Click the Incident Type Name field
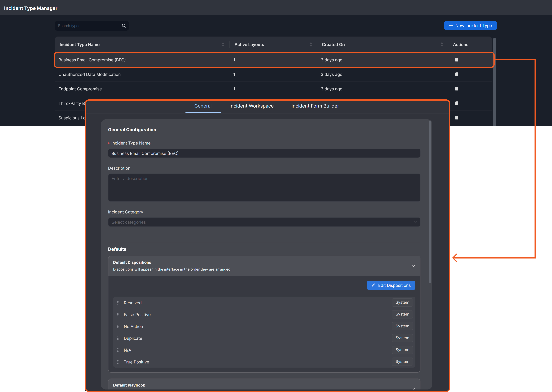This screenshot has width=552, height=392. (264, 153)
